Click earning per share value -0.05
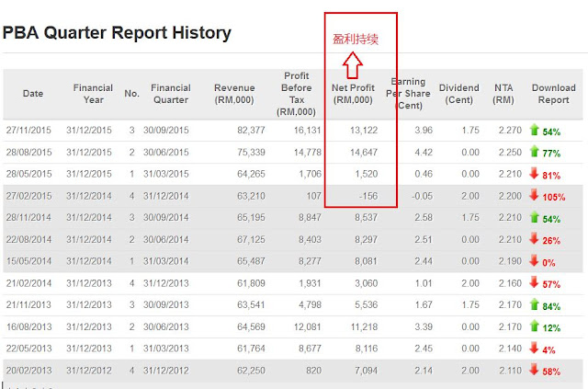 click(422, 196)
